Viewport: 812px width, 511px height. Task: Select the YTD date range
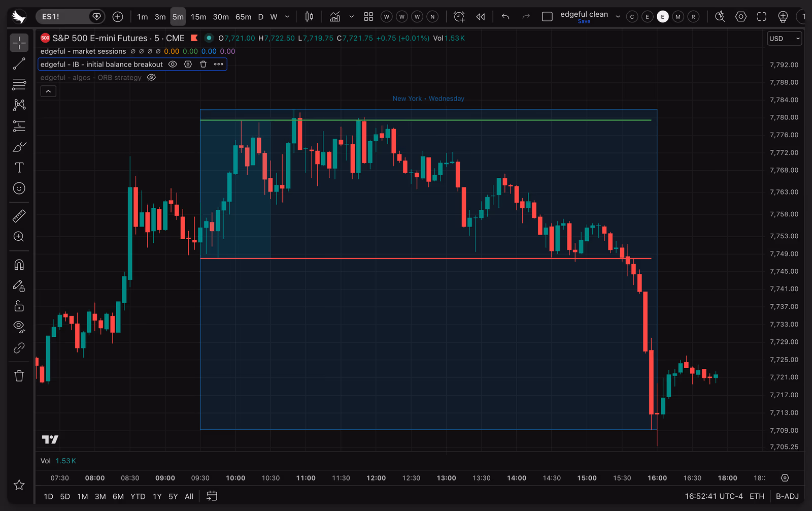pos(138,496)
